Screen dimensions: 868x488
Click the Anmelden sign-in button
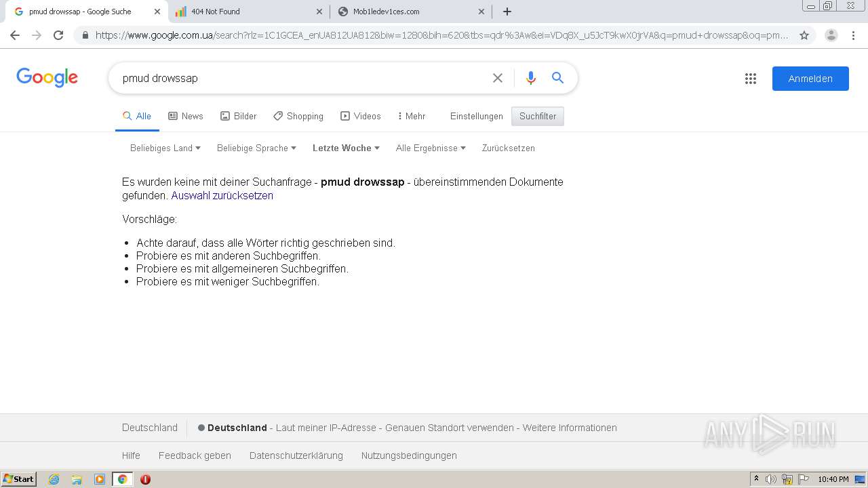tap(810, 79)
